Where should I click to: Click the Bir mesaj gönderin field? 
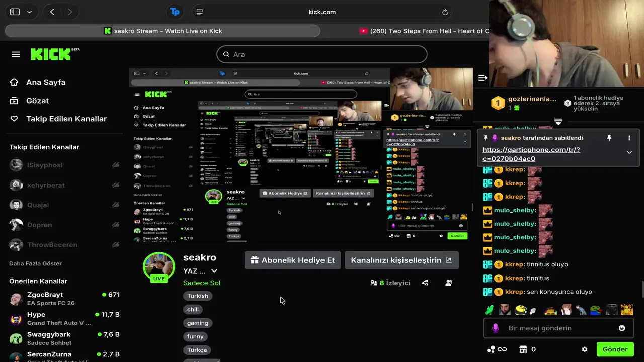(558, 328)
